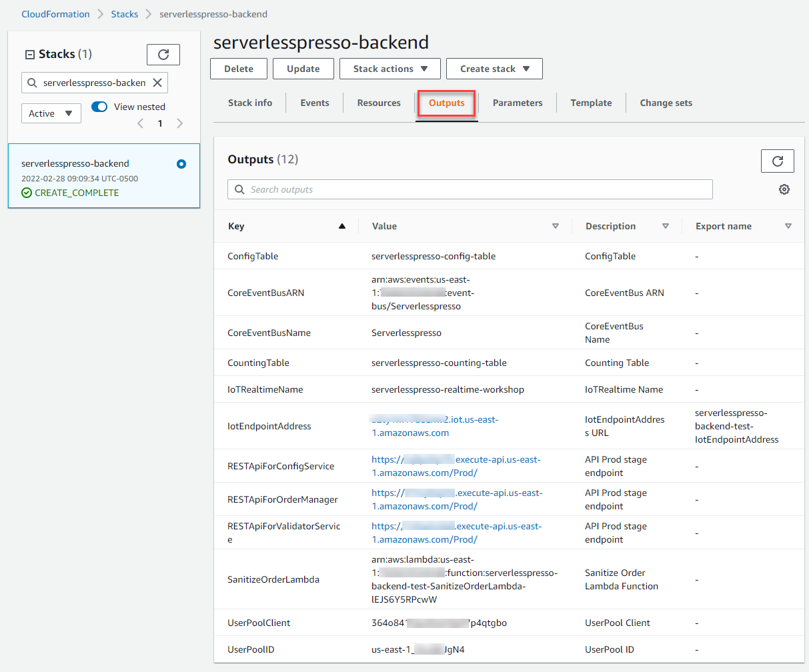The height and width of the screenshot is (672, 809).
Task: Select the serverlesspresso-backend stack card name
Action: click(x=75, y=163)
